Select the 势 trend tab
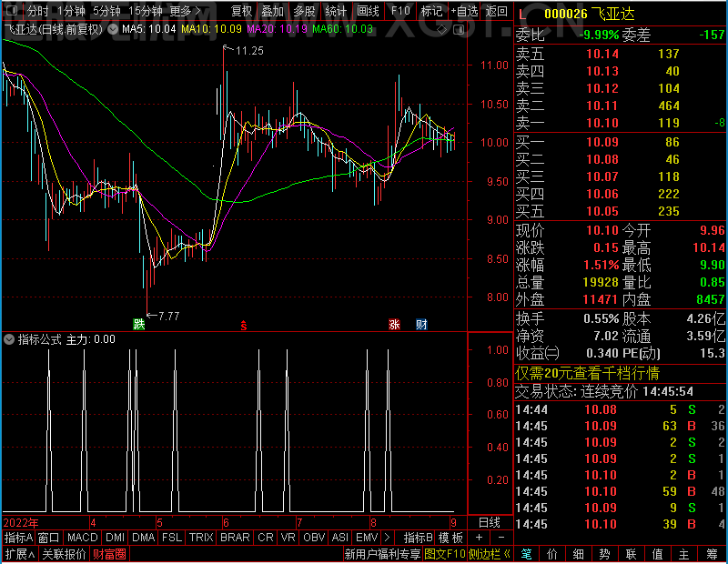 [604, 554]
